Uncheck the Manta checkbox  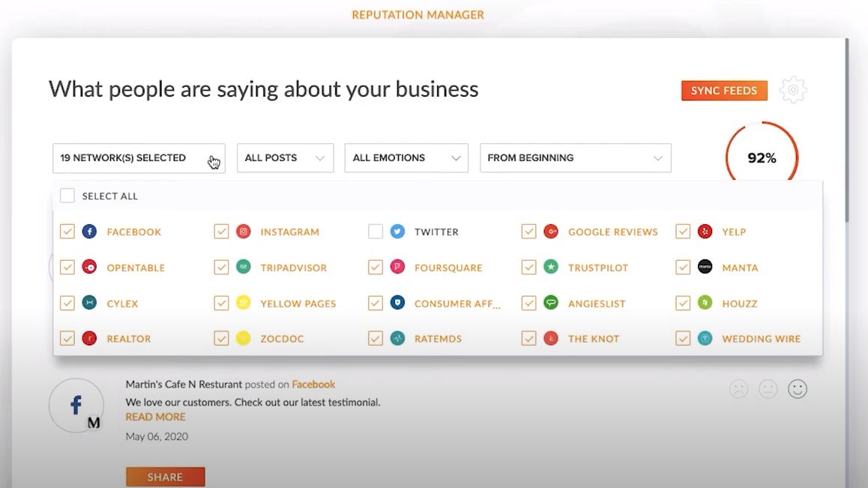tap(683, 268)
